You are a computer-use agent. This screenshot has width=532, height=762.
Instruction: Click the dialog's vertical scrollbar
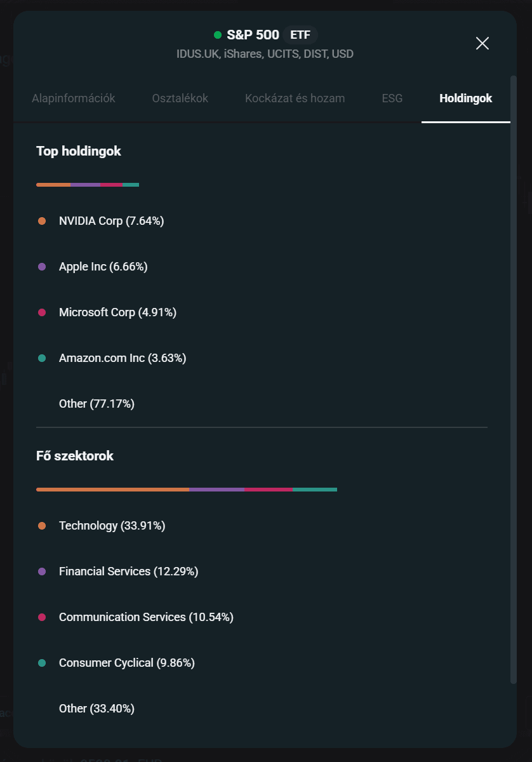[x=513, y=381]
